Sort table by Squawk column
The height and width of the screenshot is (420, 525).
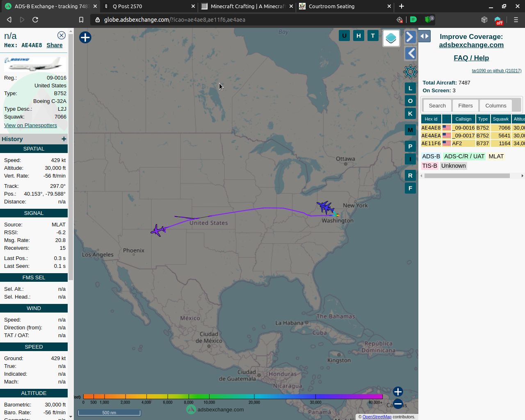pyautogui.click(x=501, y=119)
